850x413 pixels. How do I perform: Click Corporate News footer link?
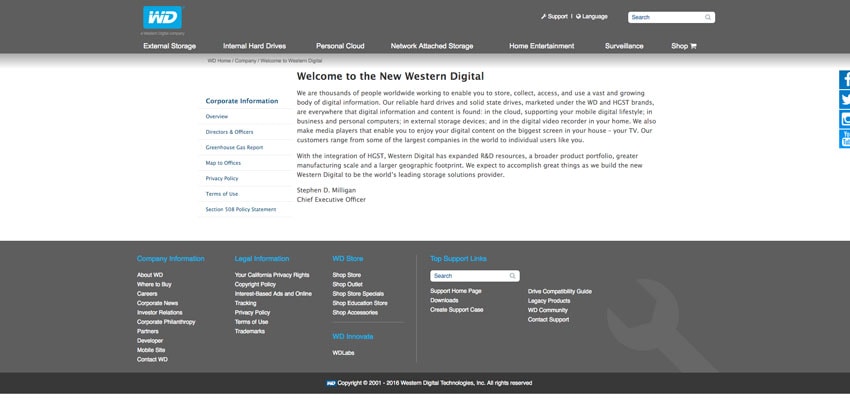click(x=157, y=304)
